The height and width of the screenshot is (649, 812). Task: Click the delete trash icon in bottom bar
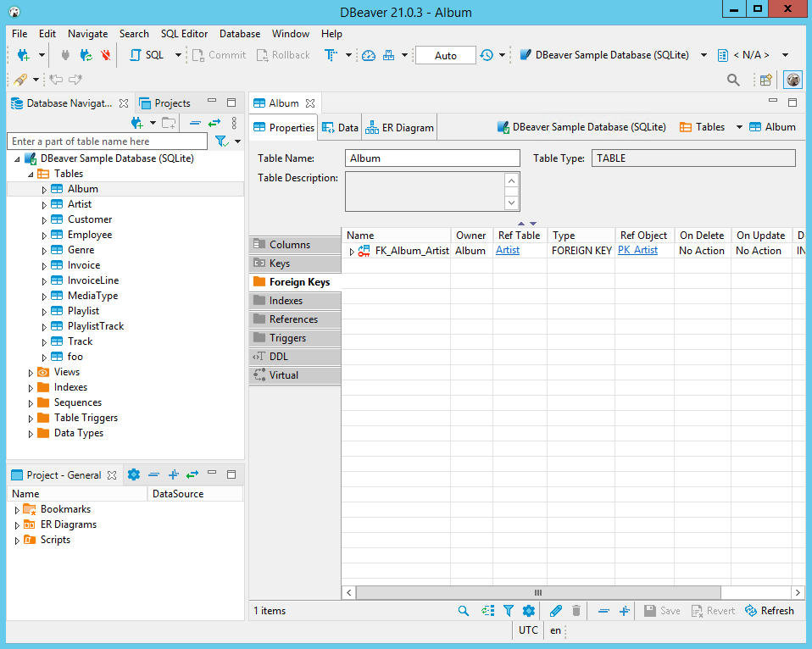coord(576,611)
